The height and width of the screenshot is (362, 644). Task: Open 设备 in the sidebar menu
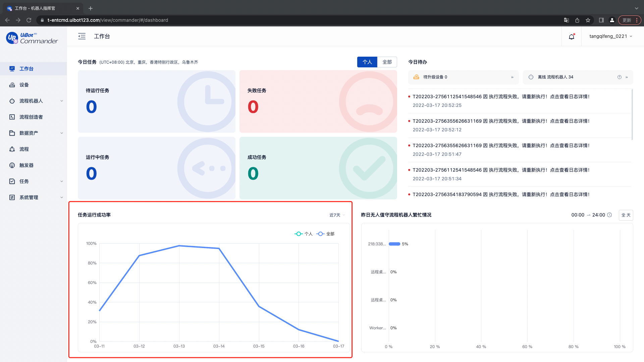[34, 85]
